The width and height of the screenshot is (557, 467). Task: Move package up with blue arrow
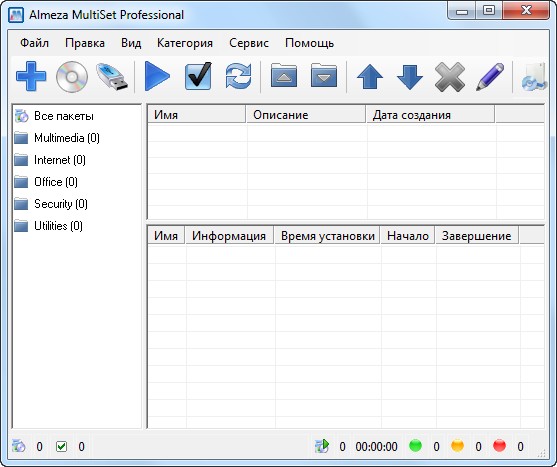370,76
